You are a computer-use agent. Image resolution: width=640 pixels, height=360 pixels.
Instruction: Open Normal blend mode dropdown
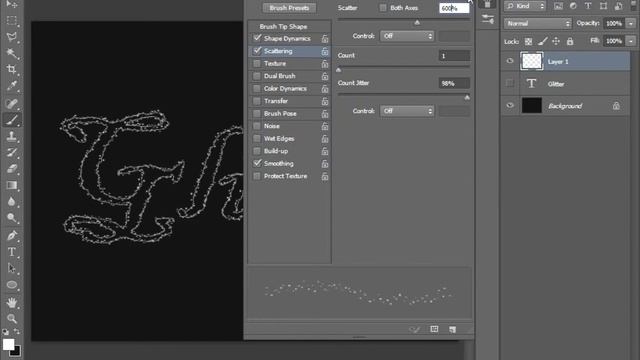point(538,24)
